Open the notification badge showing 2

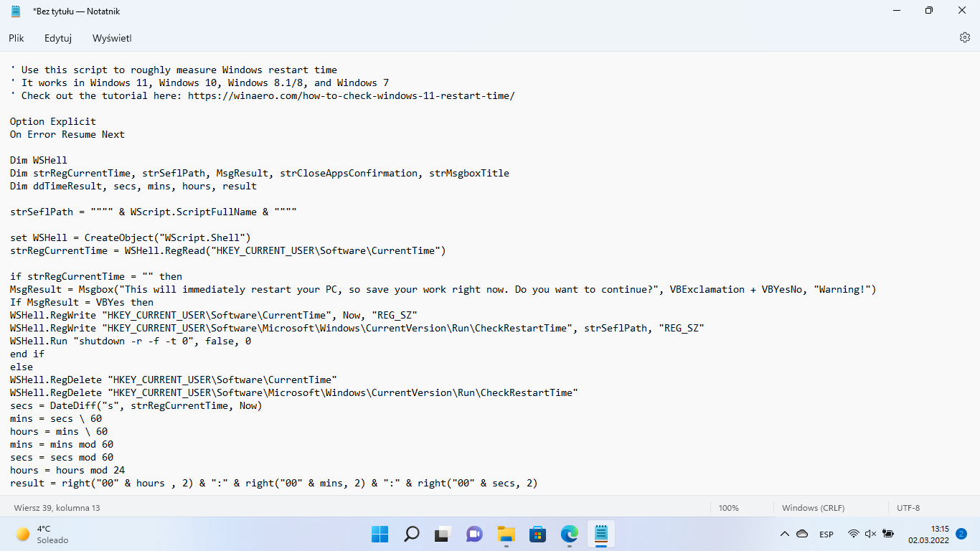pos(961,534)
